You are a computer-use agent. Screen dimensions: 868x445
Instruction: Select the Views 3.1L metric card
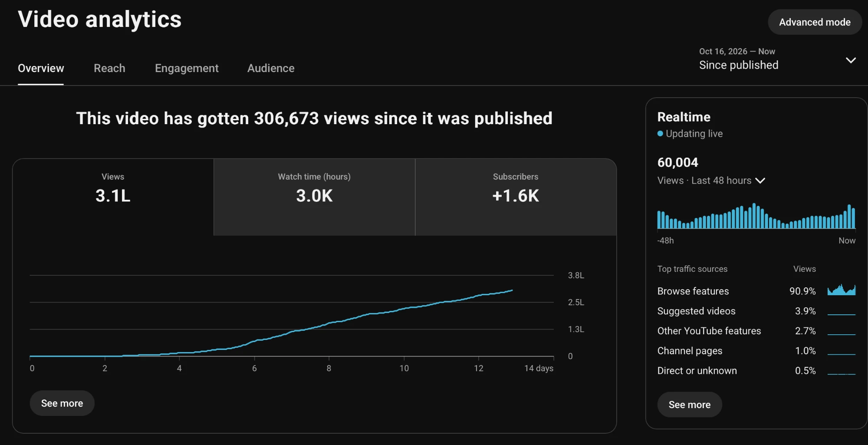[x=113, y=197]
